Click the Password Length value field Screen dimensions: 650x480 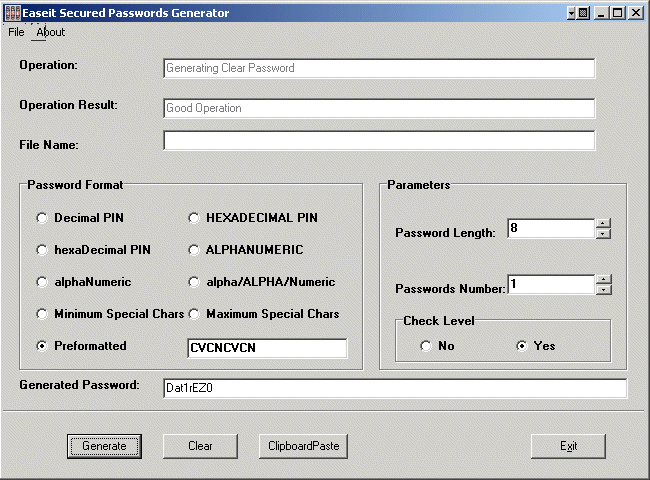pos(551,228)
